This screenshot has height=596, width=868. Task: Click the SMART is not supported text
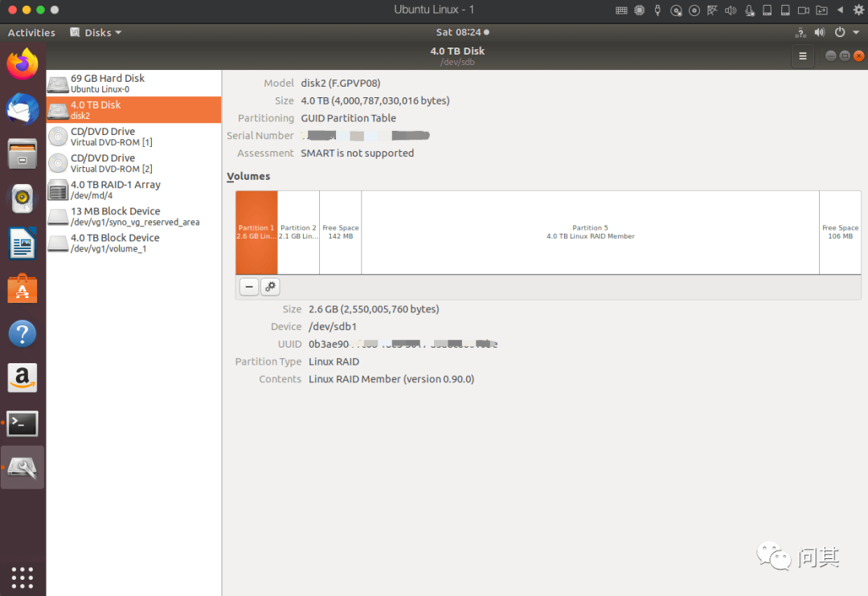357,153
